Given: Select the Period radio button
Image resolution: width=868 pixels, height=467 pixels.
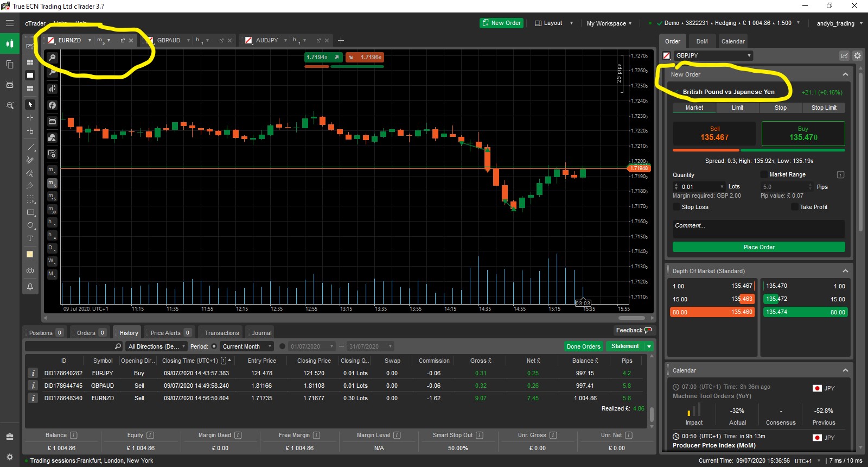Looking at the screenshot, I should tap(214, 346).
